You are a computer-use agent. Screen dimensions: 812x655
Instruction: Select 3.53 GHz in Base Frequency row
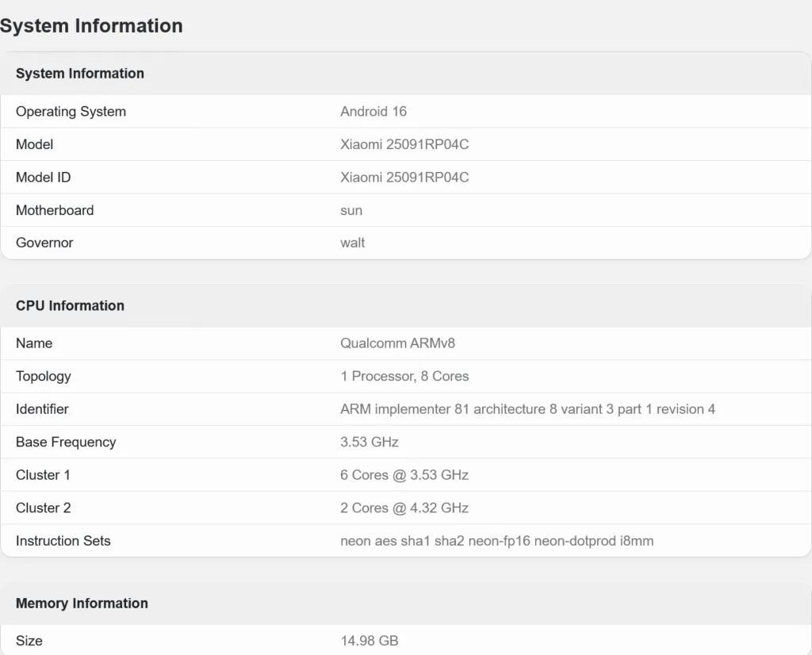tap(370, 442)
